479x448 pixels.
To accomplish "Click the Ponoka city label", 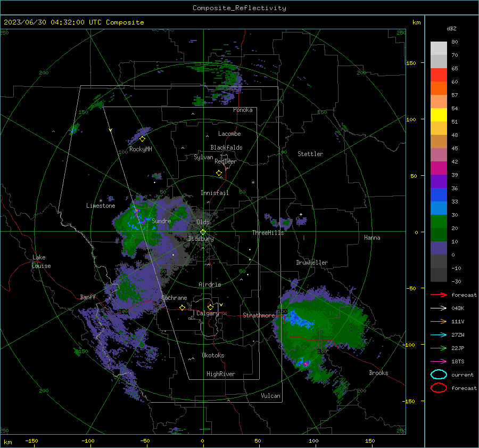I will pyautogui.click(x=243, y=110).
